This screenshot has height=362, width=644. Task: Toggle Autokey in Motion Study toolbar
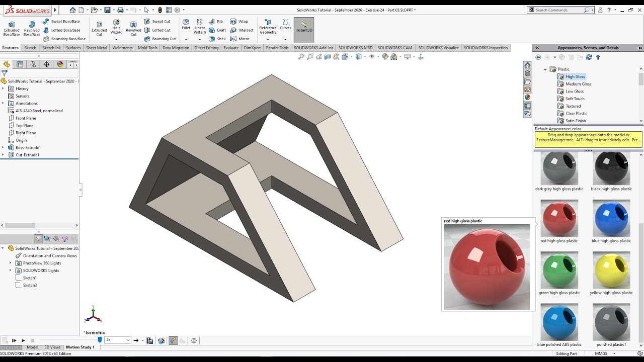tap(173, 340)
